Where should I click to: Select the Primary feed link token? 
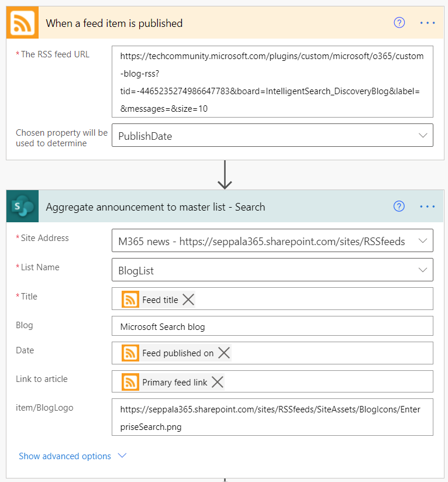[174, 382]
